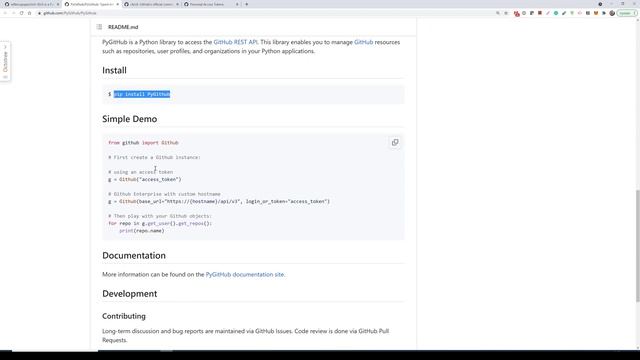Viewport: 640px width, 360px height.
Task: Click the README.md file title
Action: click(123, 27)
